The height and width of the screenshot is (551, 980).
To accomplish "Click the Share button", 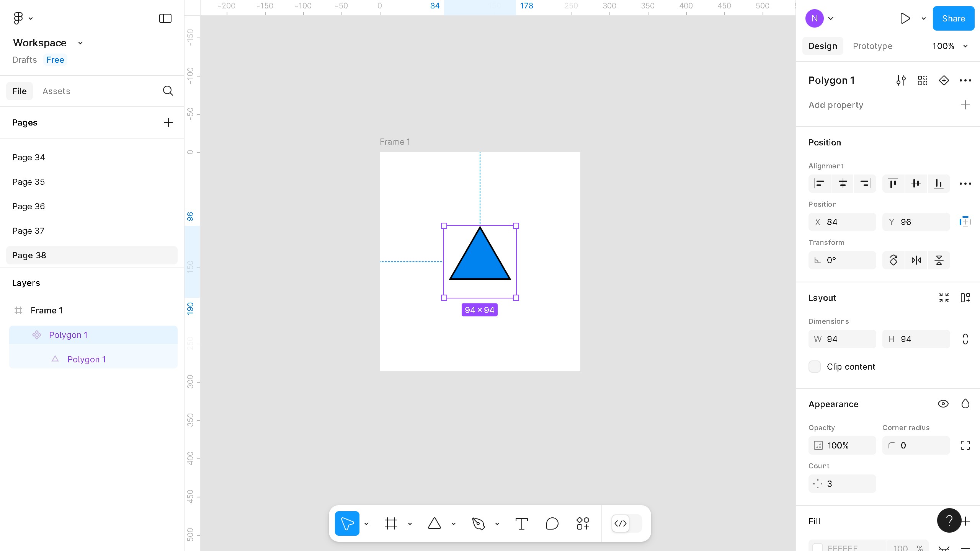I will coord(953,18).
